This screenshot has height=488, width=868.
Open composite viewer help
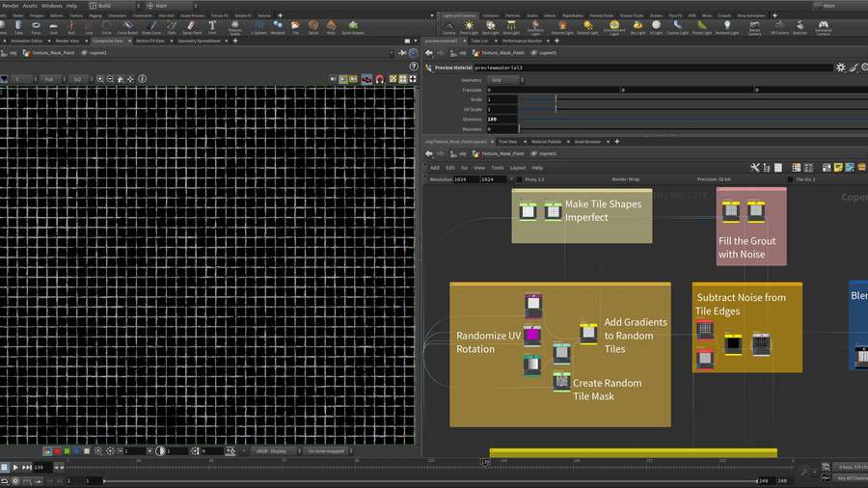click(x=414, y=67)
